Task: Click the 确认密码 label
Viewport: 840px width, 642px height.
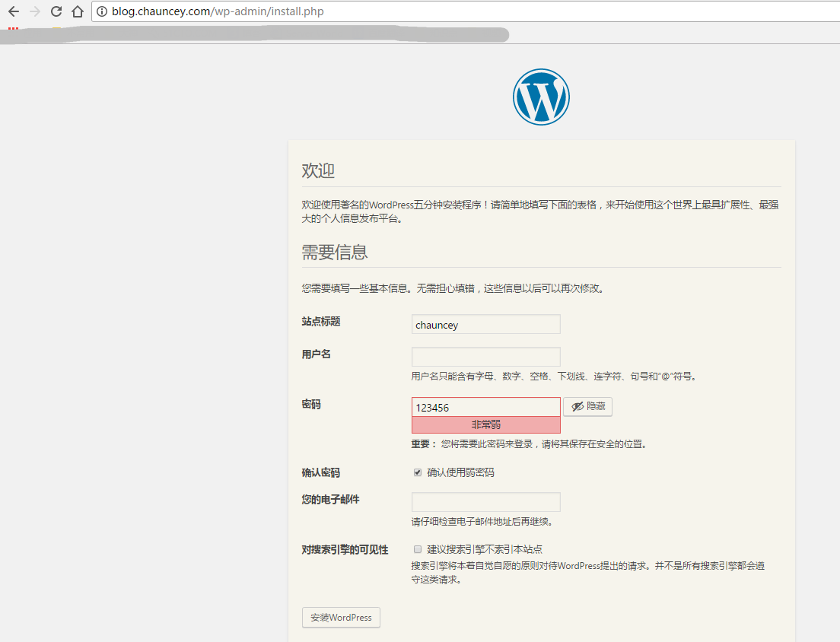Action: 321,472
